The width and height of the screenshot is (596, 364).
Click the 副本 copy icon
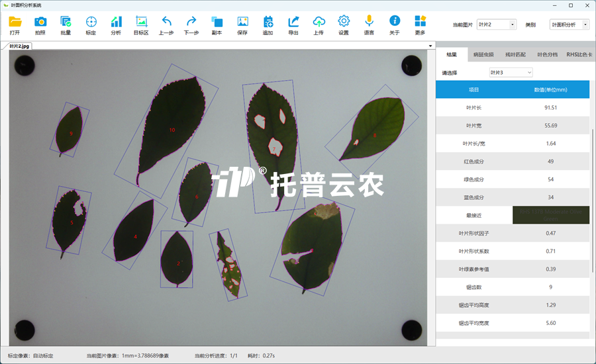click(x=217, y=25)
